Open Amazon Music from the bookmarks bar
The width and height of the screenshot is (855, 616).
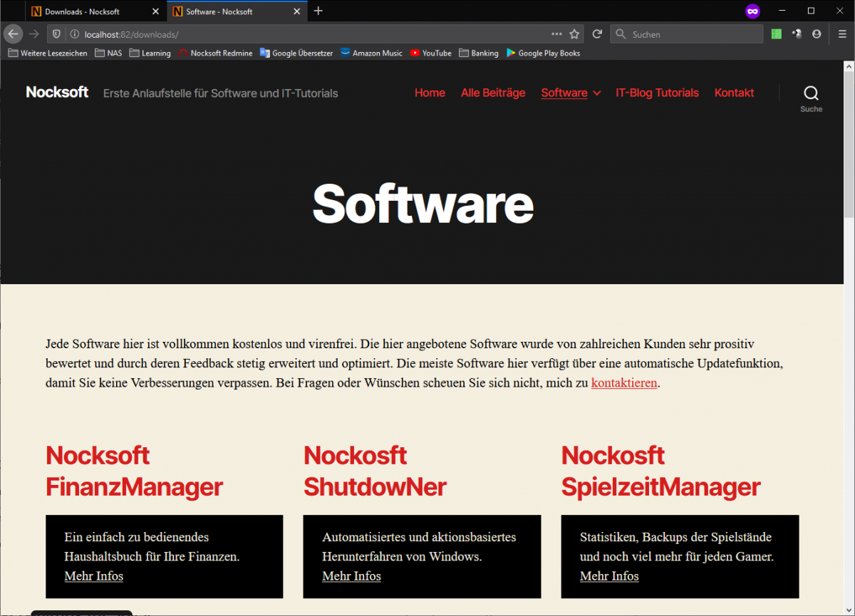click(x=371, y=53)
